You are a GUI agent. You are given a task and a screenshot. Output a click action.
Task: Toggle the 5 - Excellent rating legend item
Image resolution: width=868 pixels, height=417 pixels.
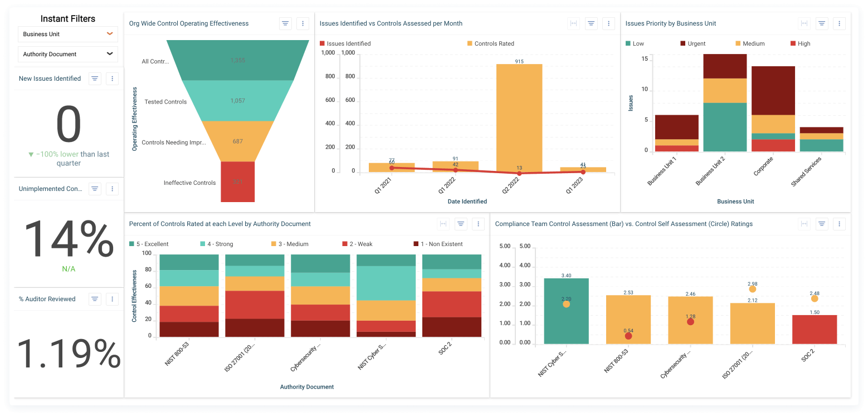(150, 243)
